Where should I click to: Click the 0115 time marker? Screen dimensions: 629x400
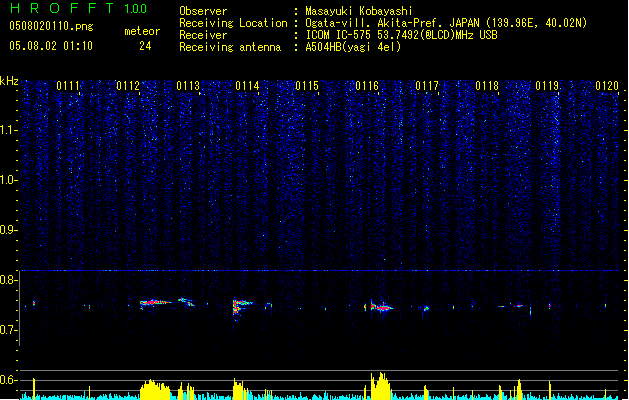pos(307,86)
